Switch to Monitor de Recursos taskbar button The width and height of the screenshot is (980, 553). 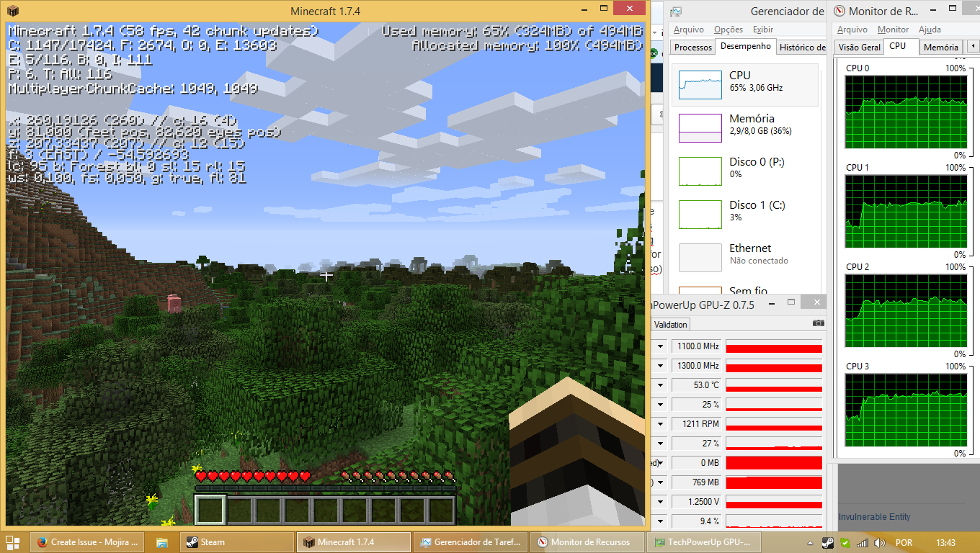(x=587, y=542)
